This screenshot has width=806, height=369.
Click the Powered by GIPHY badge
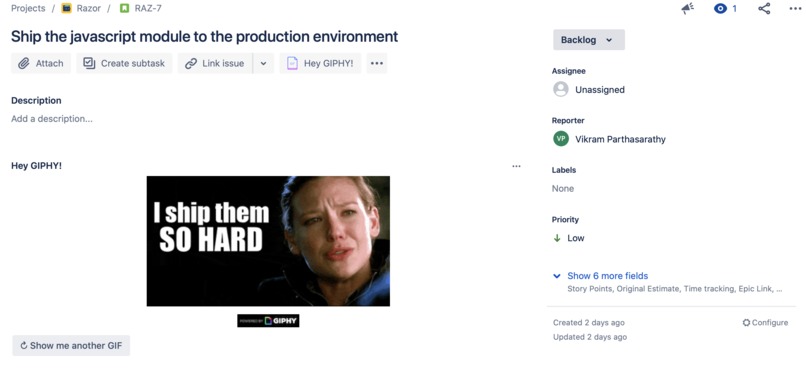tap(268, 321)
